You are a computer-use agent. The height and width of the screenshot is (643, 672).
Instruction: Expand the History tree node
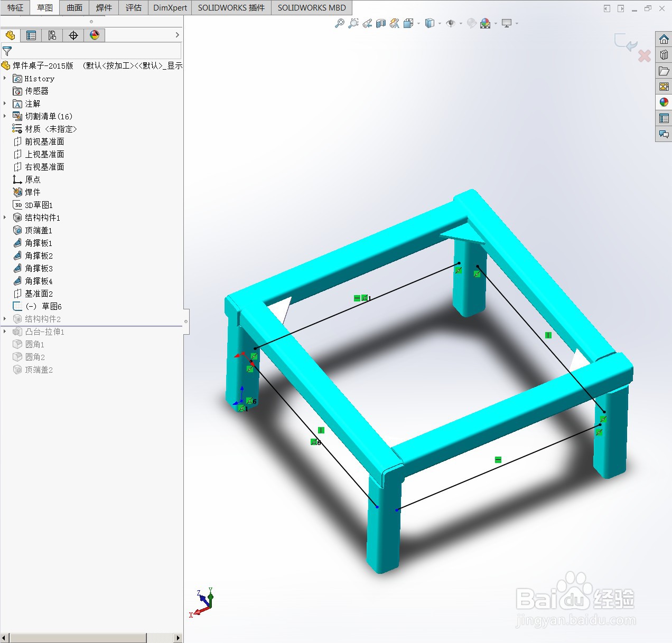tap(5, 78)
